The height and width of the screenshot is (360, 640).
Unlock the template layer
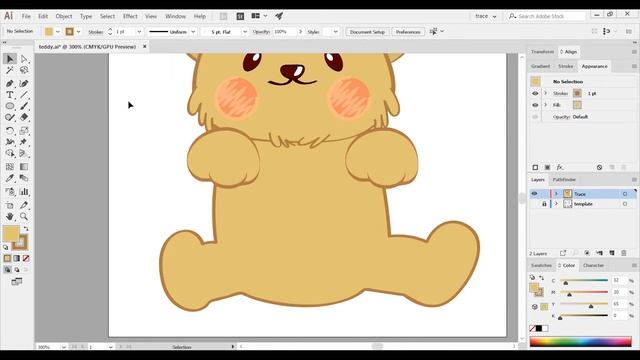544,204
